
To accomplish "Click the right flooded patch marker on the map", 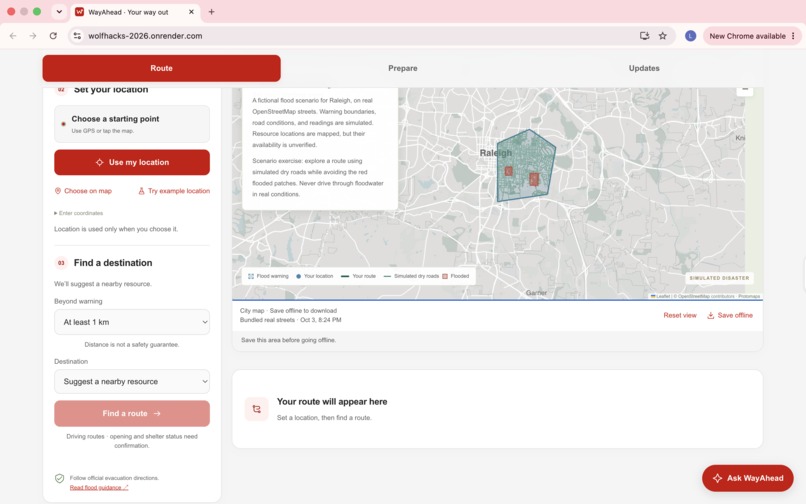I will pos(534,179).
